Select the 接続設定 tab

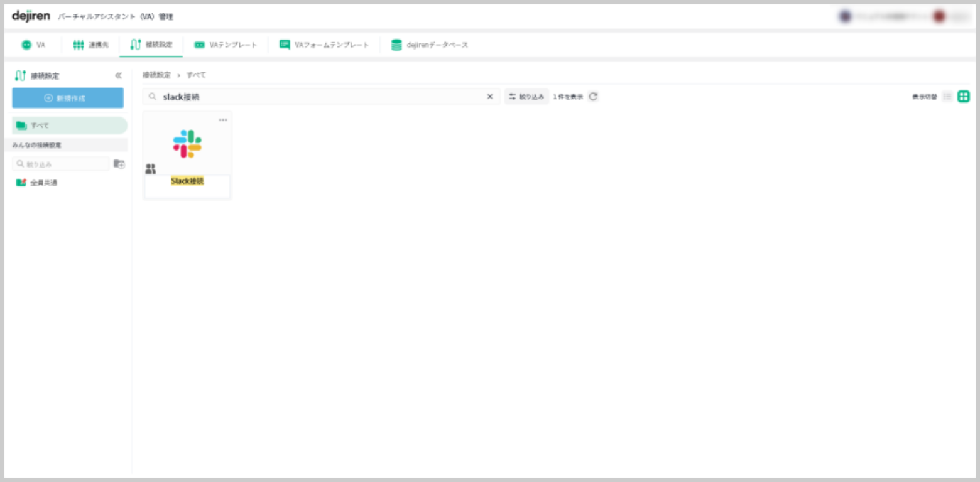click(151, 45)
